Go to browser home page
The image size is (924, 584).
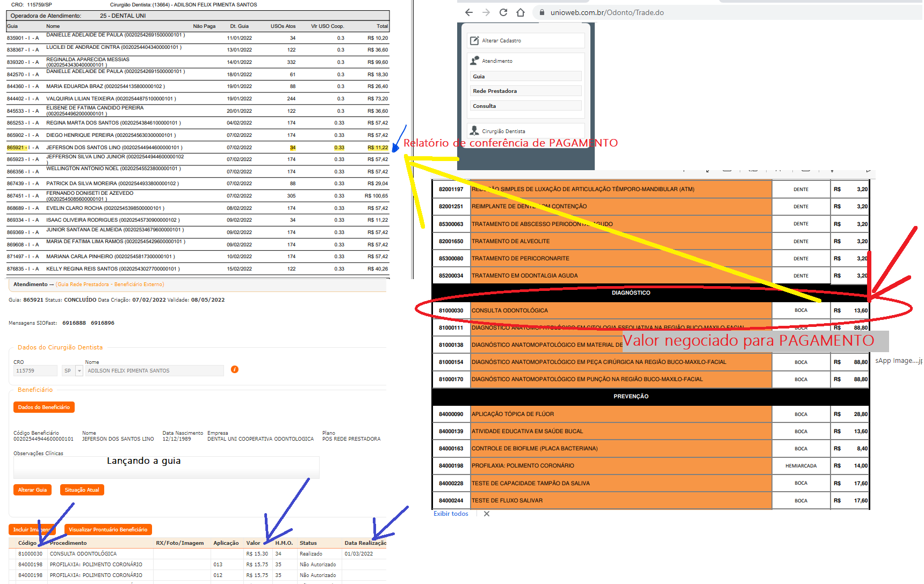(x=521, y=12)
